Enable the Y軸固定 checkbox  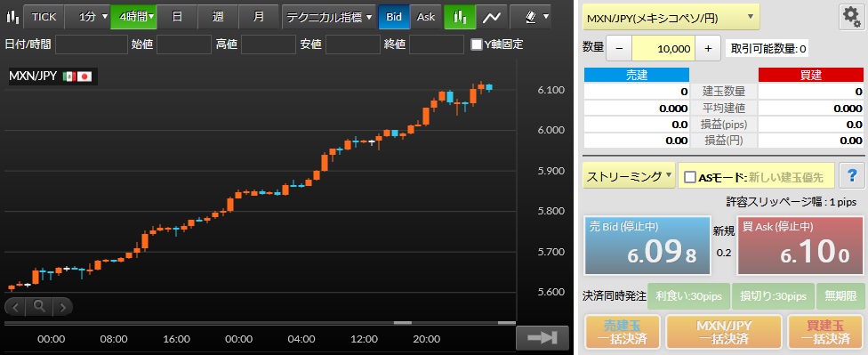tap(476, 44)
